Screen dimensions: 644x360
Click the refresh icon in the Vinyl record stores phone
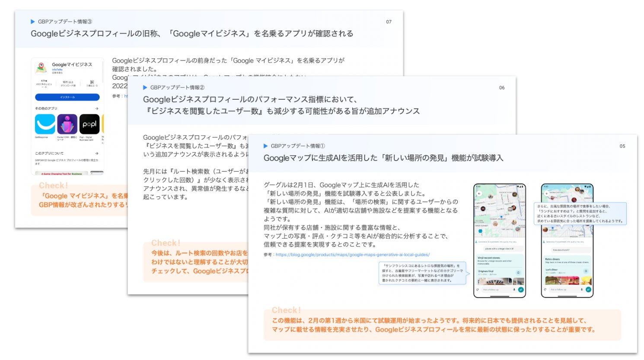point(478,290)
